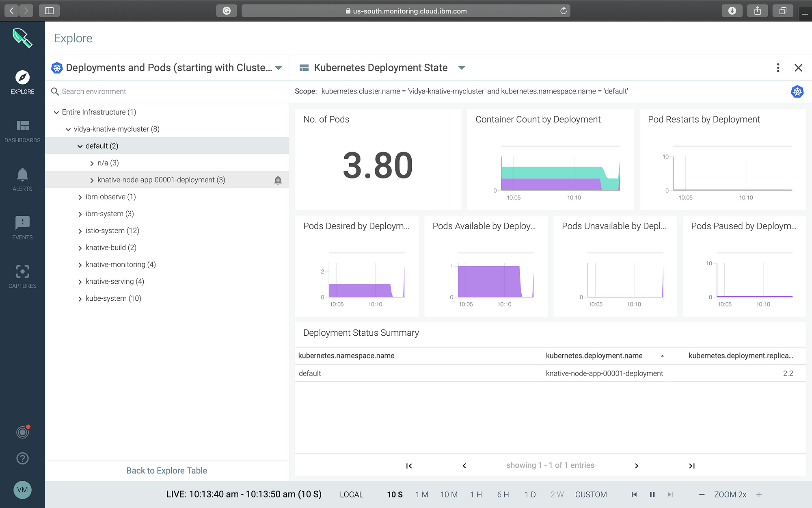Open Kubernetes Deployment State dropdown
This screenshot has width=812, height=508.
(462, 68)
